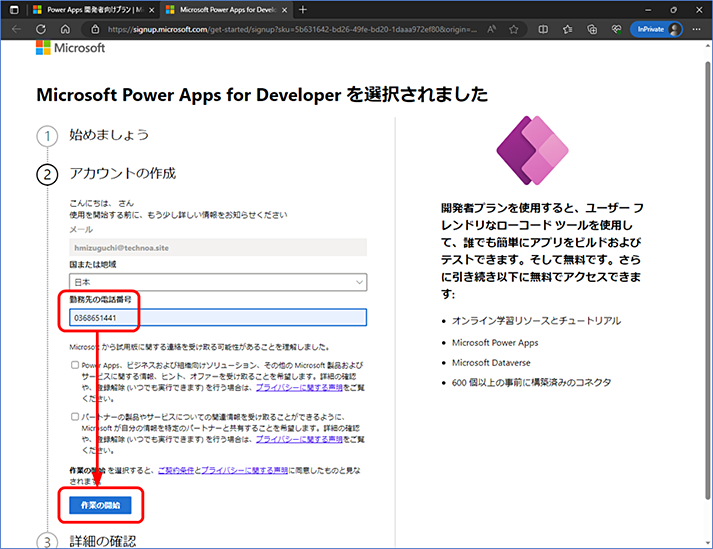The image size is (713, 549).
Task: Switch to Power Apps 開発者向けプラン tab
Action: tap(93, 10)
